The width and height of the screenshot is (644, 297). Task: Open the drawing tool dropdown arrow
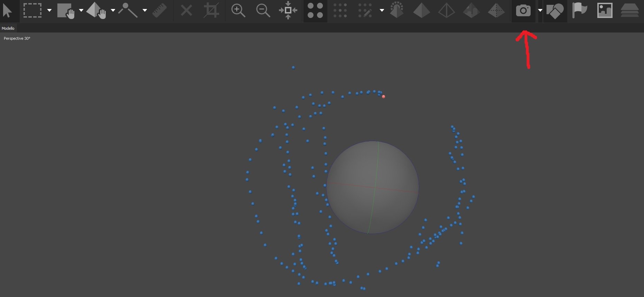(x=145, y=10)
